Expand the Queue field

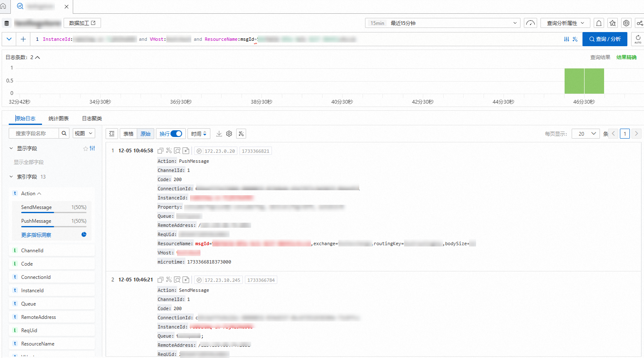[x=52, y=304]
